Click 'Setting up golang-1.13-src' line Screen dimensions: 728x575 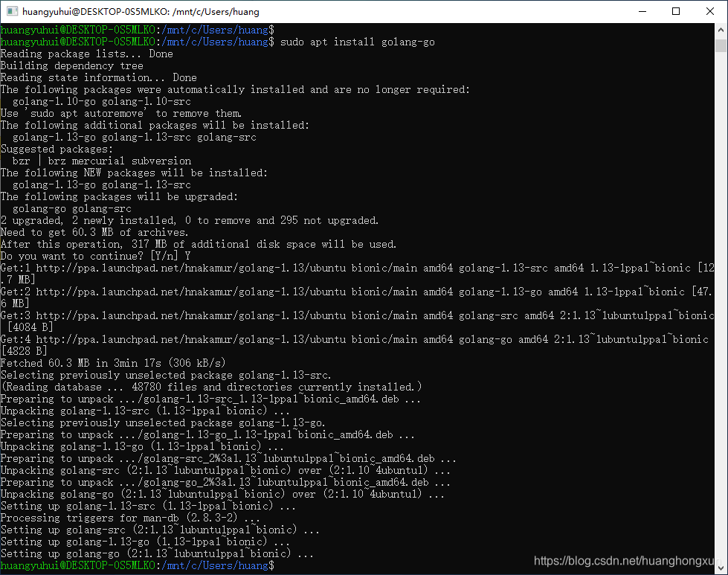click(x=148, y=507)
